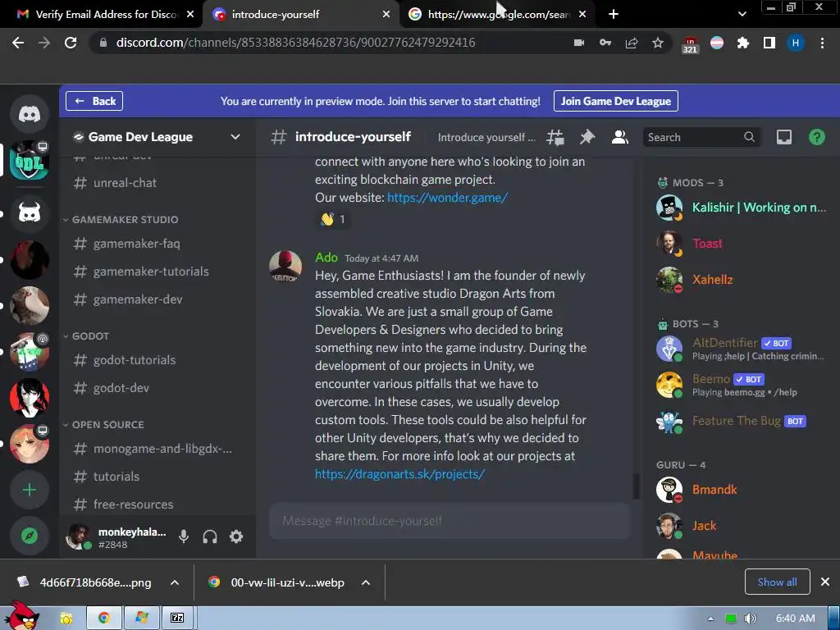Click Ado's profile avatar
This screenshot has height=630, width=840.
coord(285,266)
